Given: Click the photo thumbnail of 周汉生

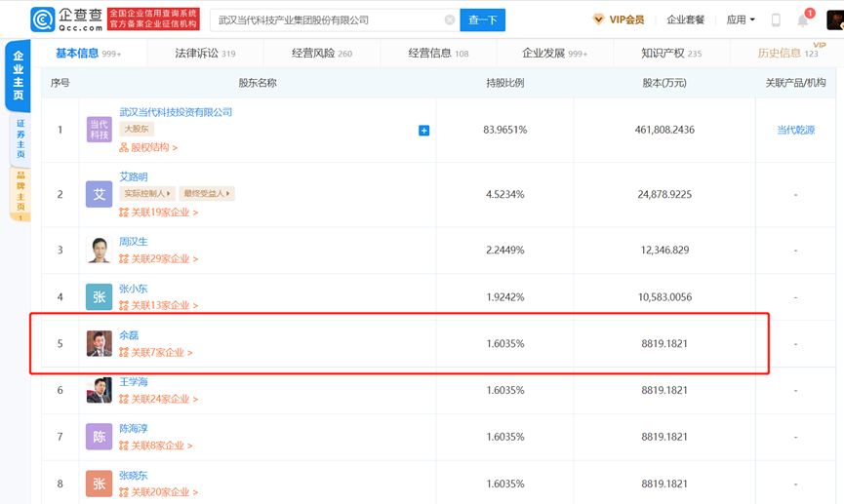Looking at the screenshot, I should point(99,250).
